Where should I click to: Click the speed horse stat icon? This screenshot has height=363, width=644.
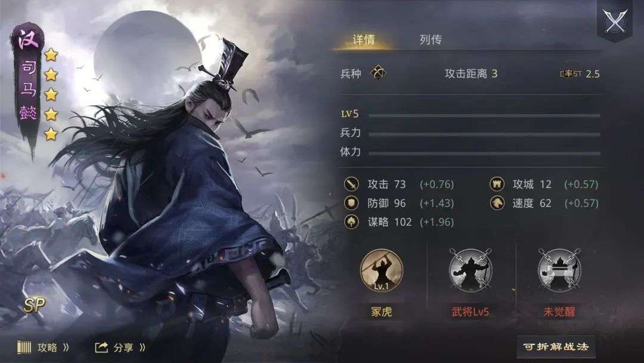[x=497, y=203]
